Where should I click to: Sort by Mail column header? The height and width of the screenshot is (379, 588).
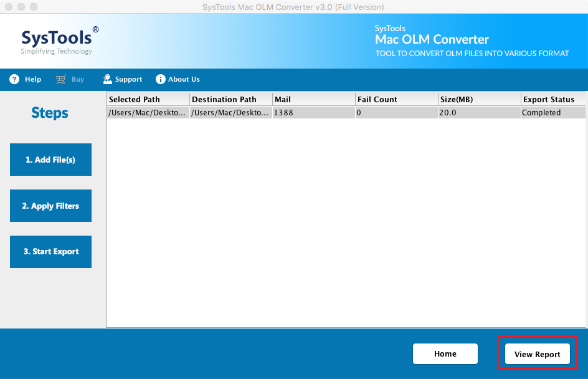[314, 100]
